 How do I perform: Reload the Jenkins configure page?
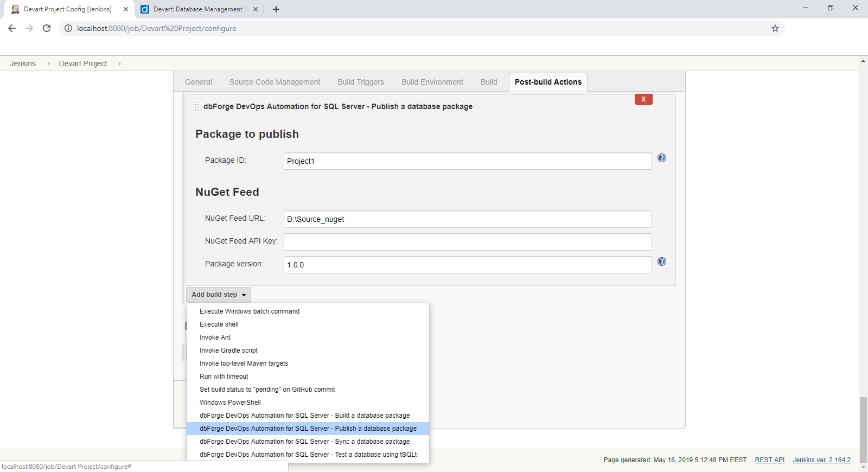point(47,28)
